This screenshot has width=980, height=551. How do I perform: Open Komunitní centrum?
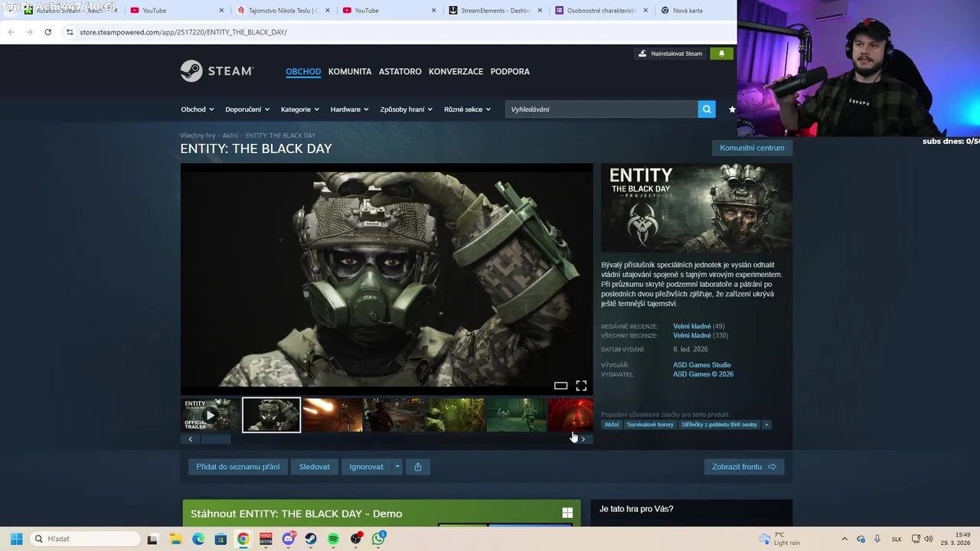click(x=752, y=148)
